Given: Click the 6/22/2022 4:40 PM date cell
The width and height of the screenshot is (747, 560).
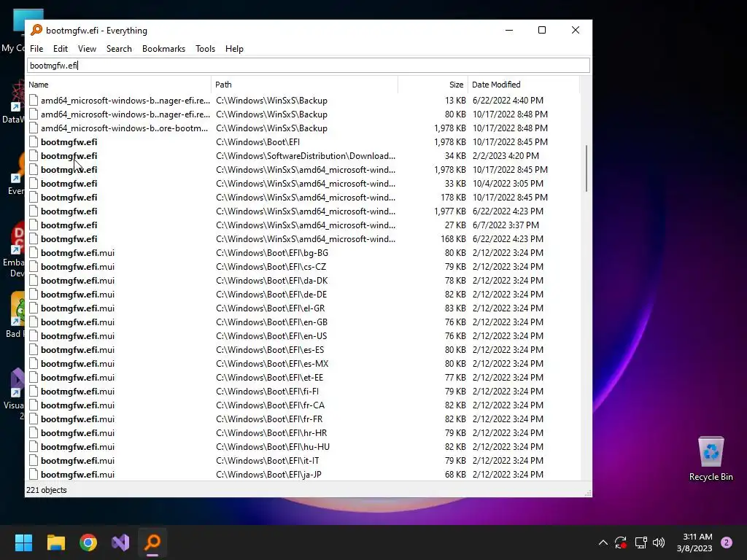Looking at the screenshot, I should point(508,101).
